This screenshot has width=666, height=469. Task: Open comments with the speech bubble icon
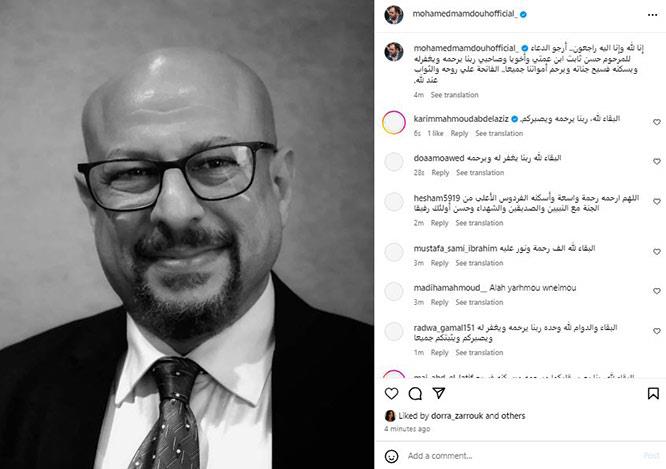point(415,394)
